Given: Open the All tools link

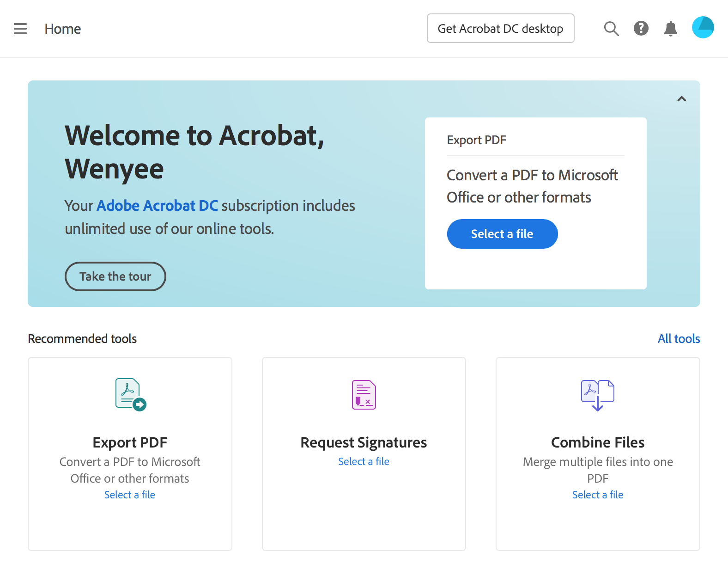Looking at the screenshot, I should point(679,339).
